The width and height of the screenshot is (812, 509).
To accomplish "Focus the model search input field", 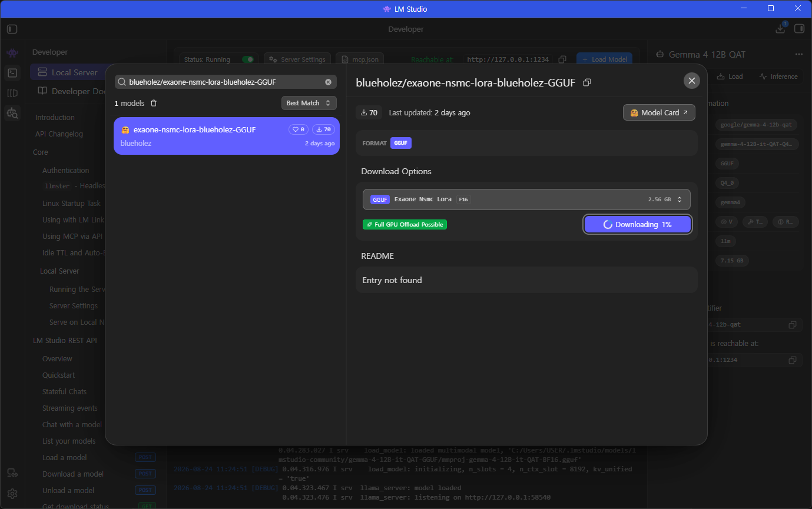I will pyautogui.click(x=226, y=82).
